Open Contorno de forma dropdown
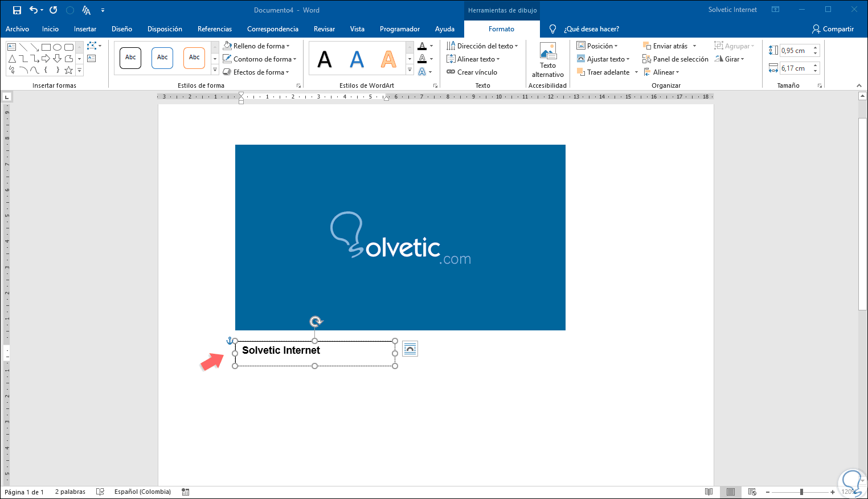This screenshot has width=868, height=499. (x=260, y=59)
